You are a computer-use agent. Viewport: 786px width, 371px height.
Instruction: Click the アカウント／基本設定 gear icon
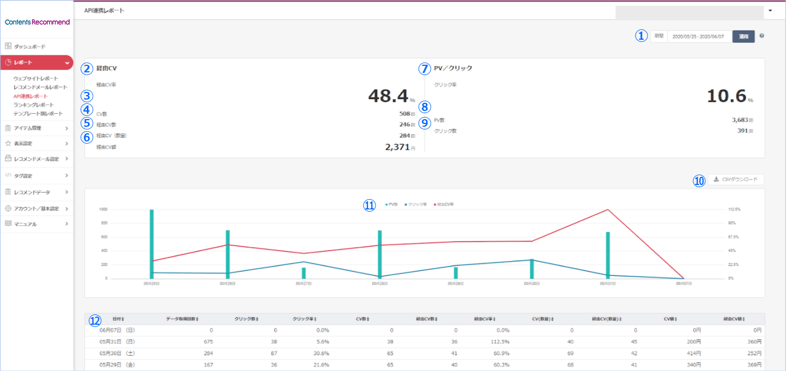(8, 208)
